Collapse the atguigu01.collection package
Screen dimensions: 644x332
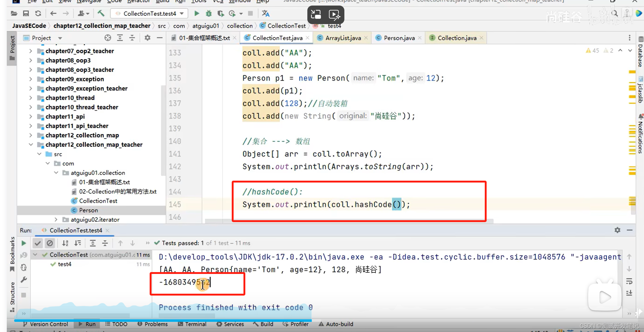coord(56,173)
